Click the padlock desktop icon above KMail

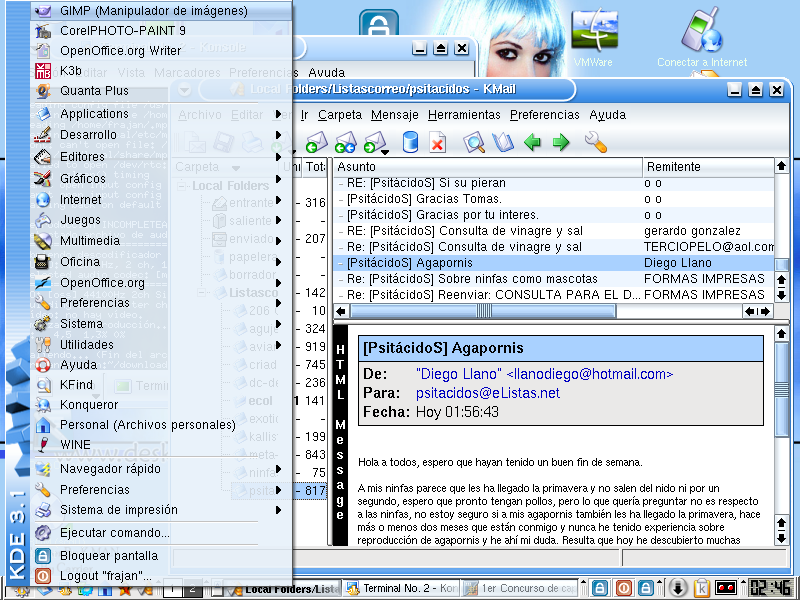tap(378, 23)
